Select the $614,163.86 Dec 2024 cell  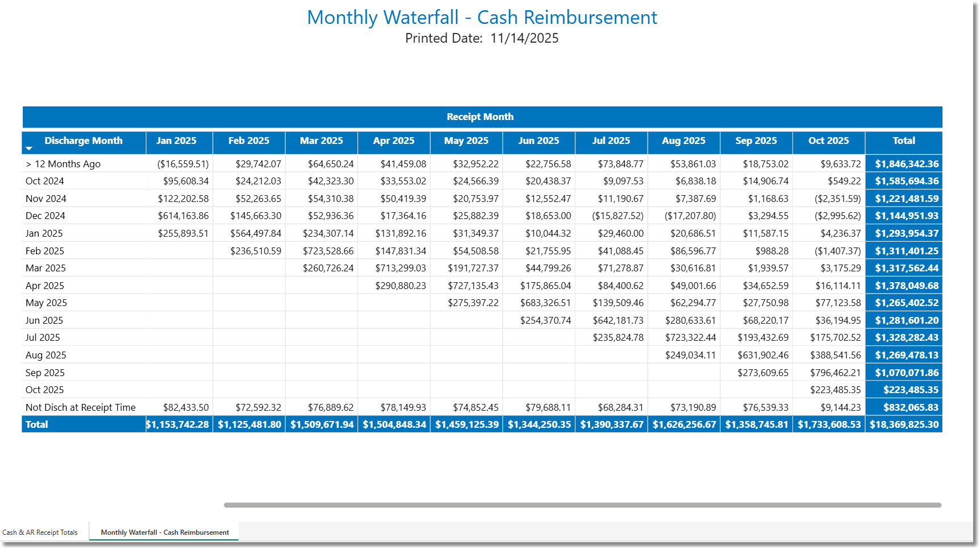(x=183, y=216)
